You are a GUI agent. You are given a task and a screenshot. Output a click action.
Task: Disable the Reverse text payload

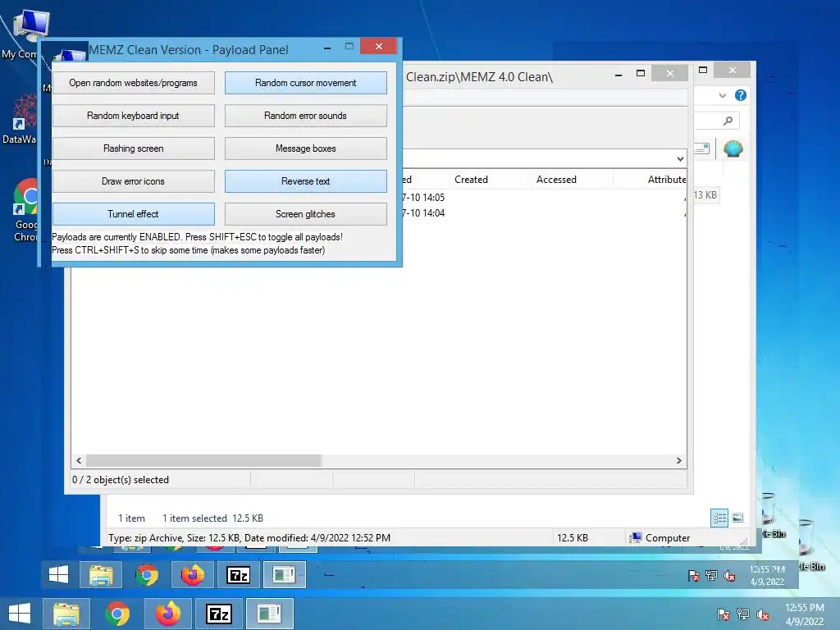pos(305,181)
